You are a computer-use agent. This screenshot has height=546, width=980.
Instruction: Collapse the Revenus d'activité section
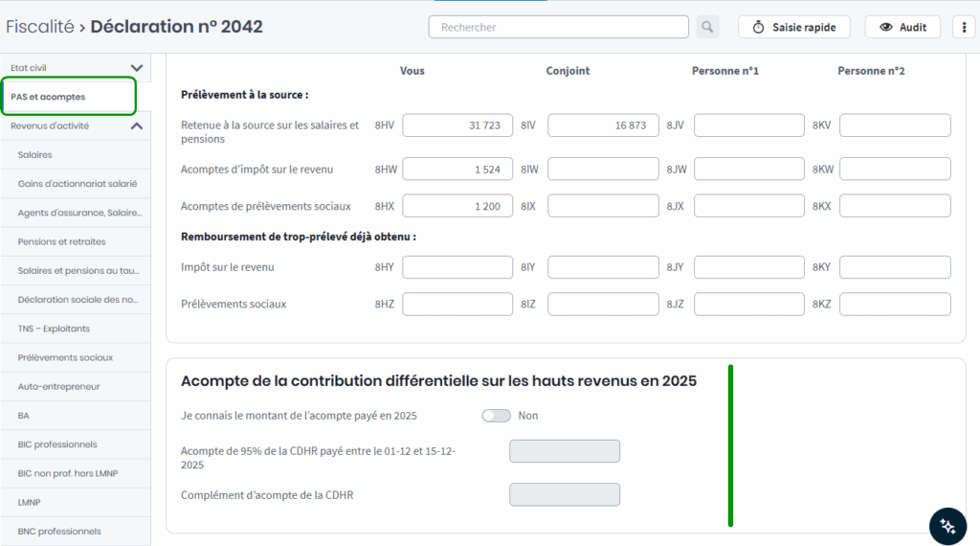pos(136,125)
